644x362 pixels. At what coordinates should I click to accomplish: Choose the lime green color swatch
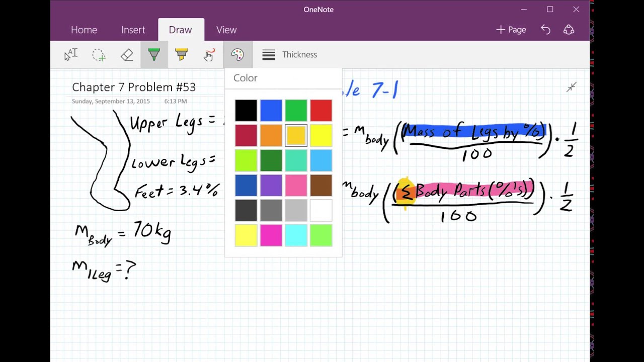point(246,160)
